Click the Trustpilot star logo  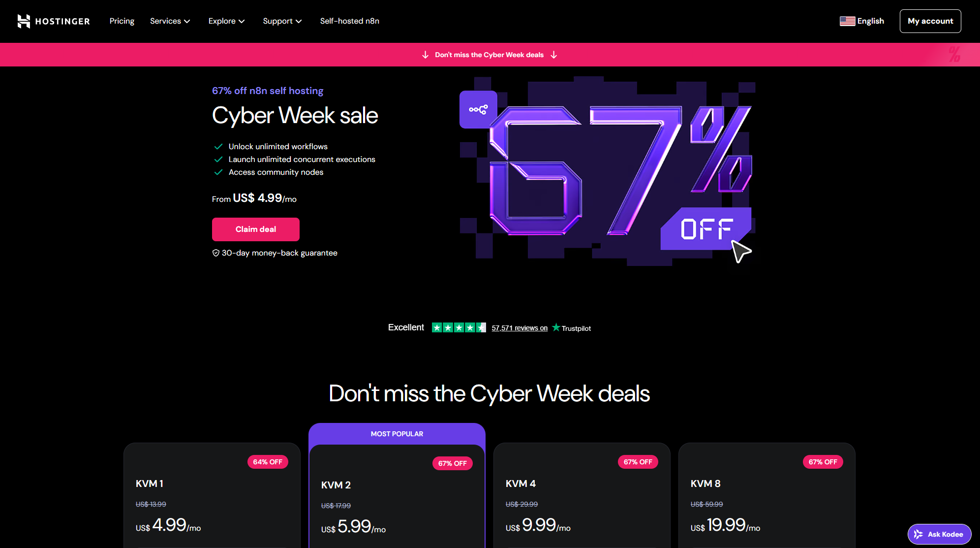tap(556, 327)
